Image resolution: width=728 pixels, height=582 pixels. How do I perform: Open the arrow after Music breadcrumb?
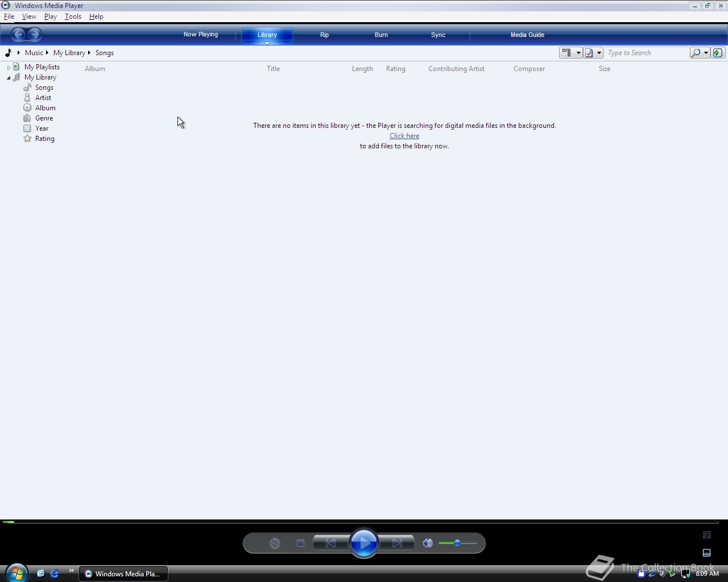click(47, 53)
